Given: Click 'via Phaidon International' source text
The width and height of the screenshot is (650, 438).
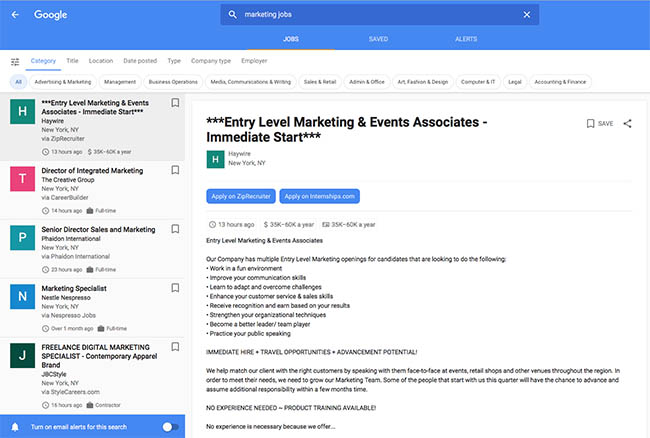Looking at the screenshot, I should [75, 257].
